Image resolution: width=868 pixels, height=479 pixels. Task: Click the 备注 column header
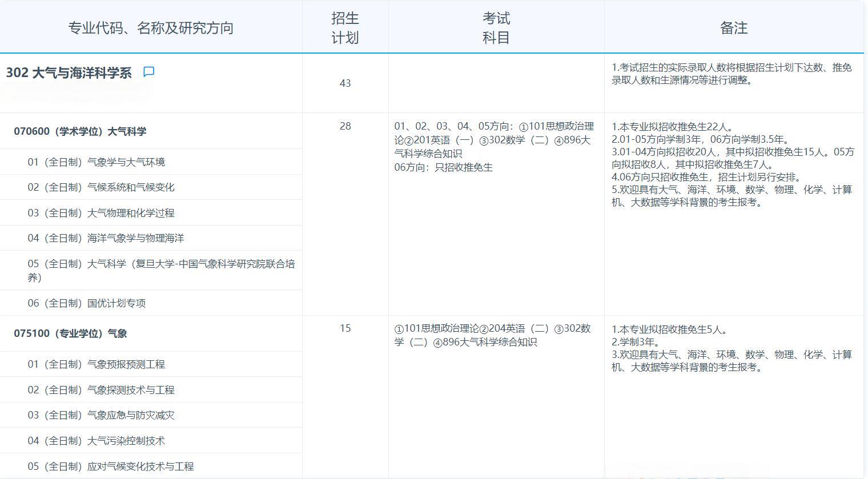(x=734, y=27)
